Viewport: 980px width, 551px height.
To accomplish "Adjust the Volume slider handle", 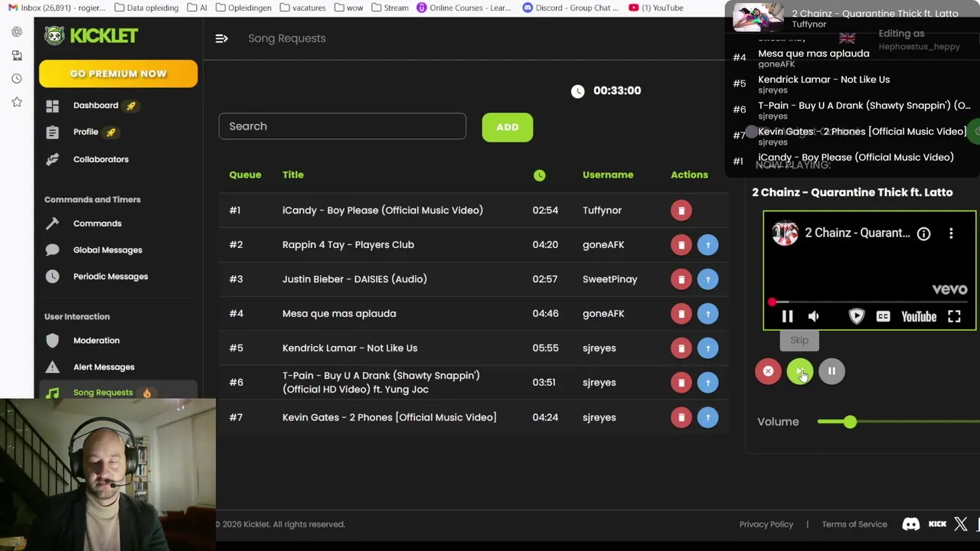I will pos(850,422).
